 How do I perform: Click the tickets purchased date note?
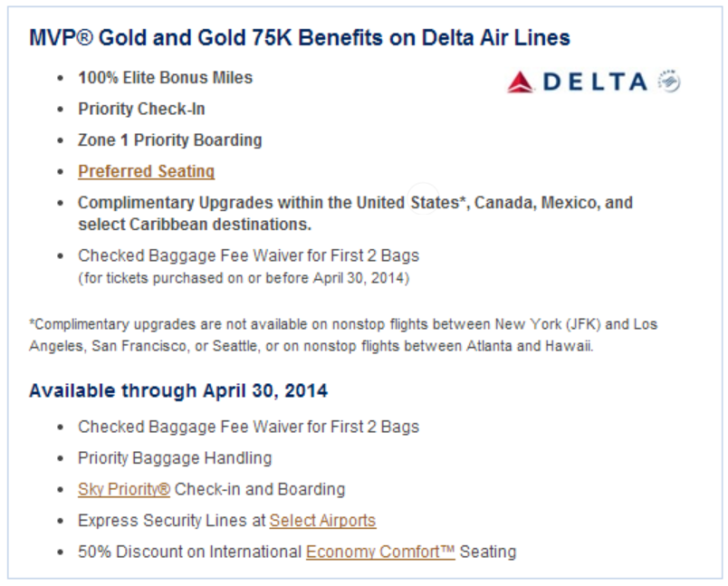click(x=244, y=278)
